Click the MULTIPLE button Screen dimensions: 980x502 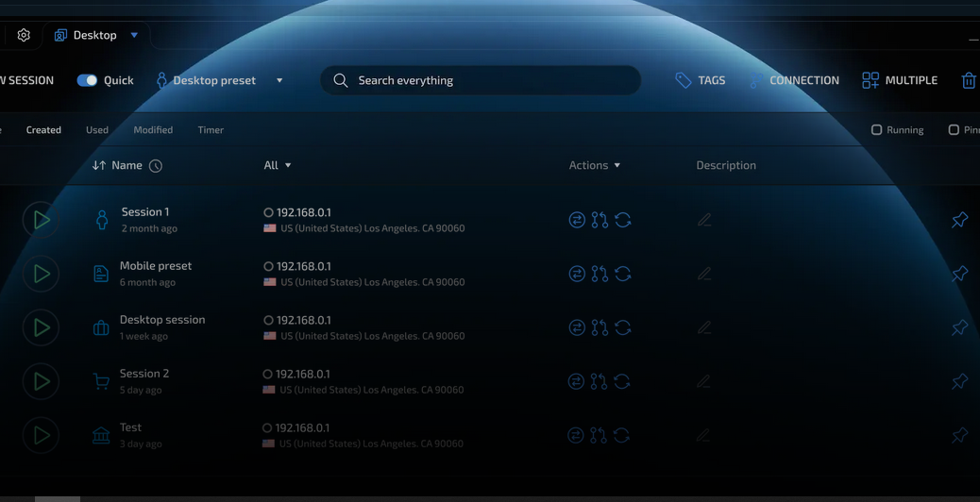click(x=900, y=81)
